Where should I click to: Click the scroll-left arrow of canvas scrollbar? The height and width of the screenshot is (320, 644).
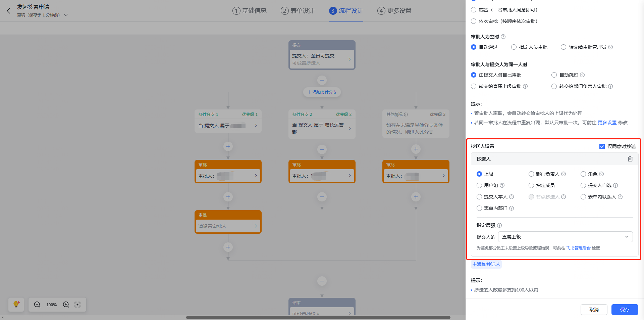click(x=2, y=317)
